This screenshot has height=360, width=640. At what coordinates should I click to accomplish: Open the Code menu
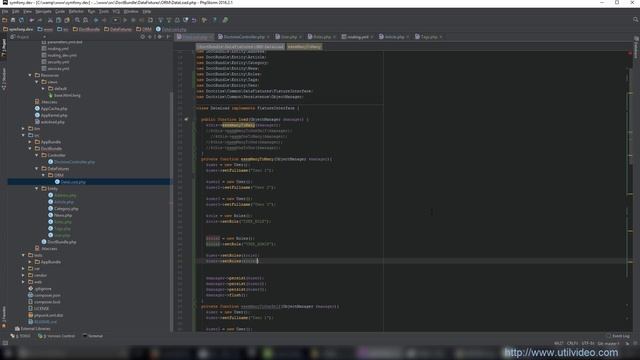point(60,11)
